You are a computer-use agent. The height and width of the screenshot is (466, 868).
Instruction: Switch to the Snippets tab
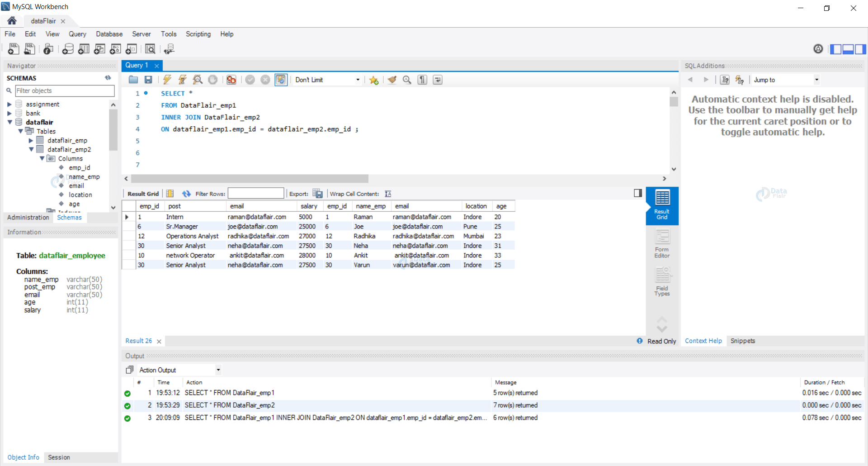click(x=743, y=341)
